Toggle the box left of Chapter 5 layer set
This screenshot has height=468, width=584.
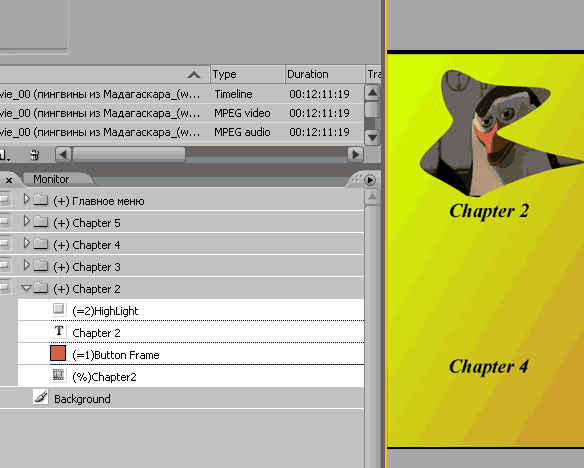coord(4,222)
